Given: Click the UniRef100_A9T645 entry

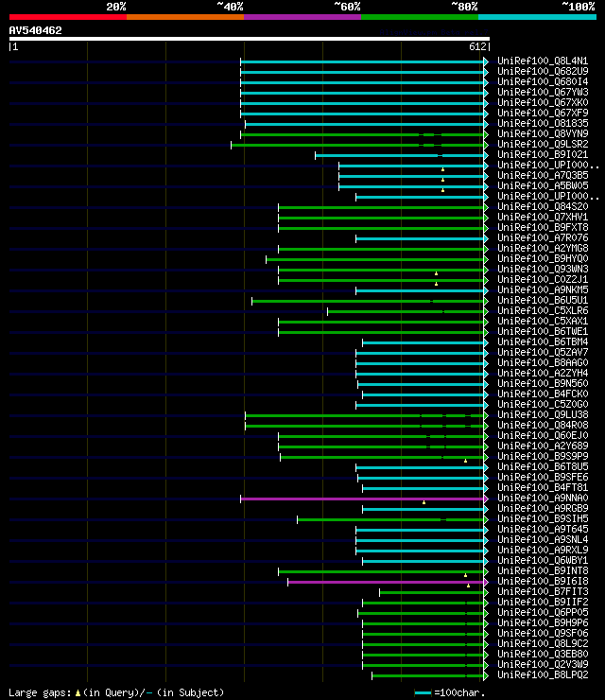Looking at the screenshot, I should [x=543, y=529].
